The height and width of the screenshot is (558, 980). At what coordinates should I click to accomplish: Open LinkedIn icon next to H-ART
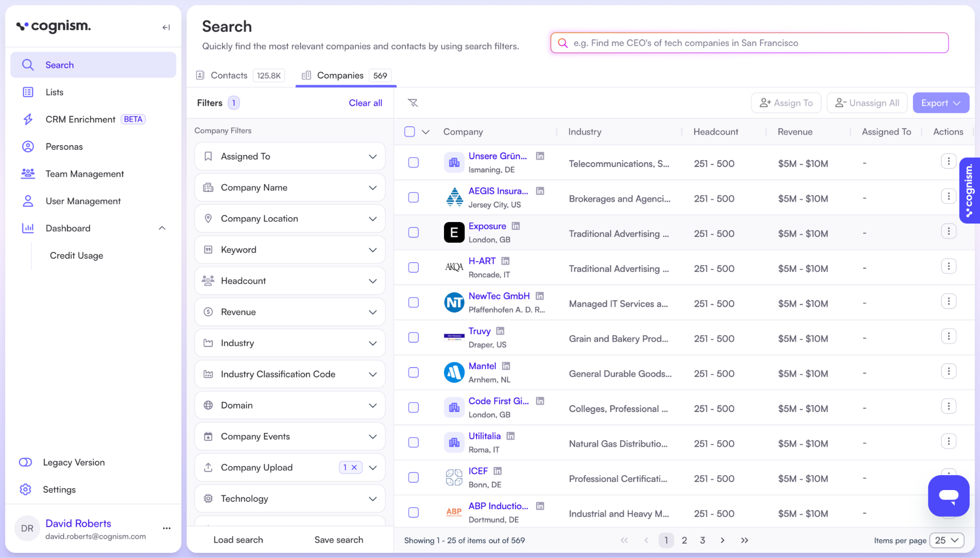pos(505,261)
